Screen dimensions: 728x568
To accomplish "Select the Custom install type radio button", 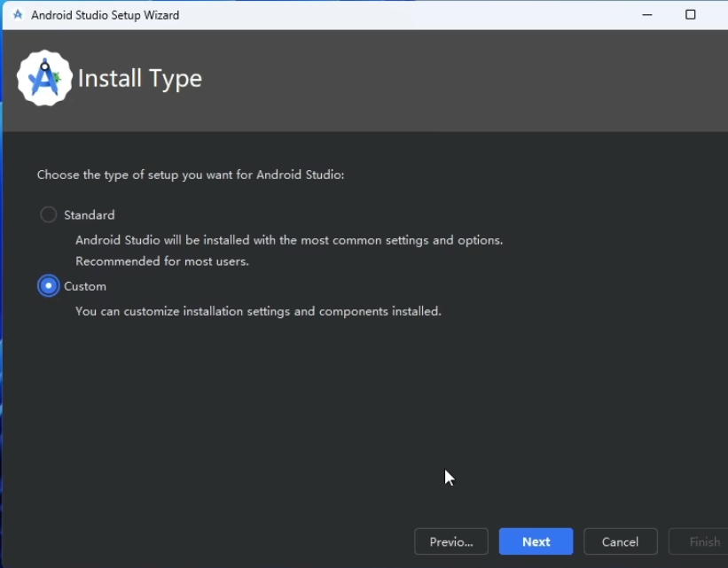I will (x=48, y=286).
